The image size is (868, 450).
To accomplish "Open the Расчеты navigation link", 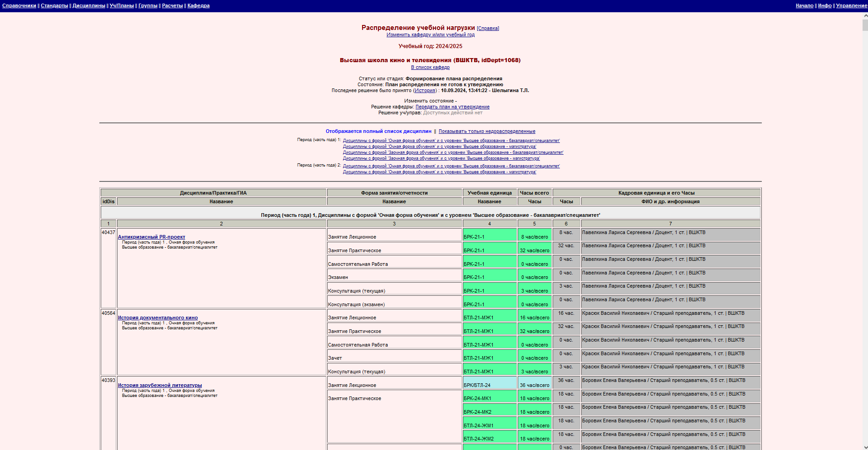I will click(x=172, y=5).
